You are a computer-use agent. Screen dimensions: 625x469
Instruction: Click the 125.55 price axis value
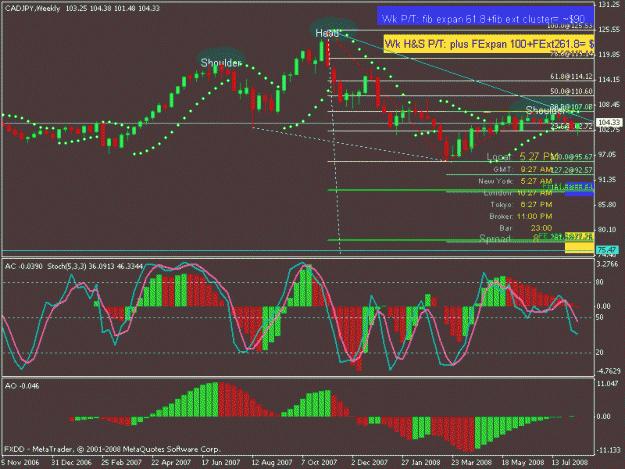(609, 29)
